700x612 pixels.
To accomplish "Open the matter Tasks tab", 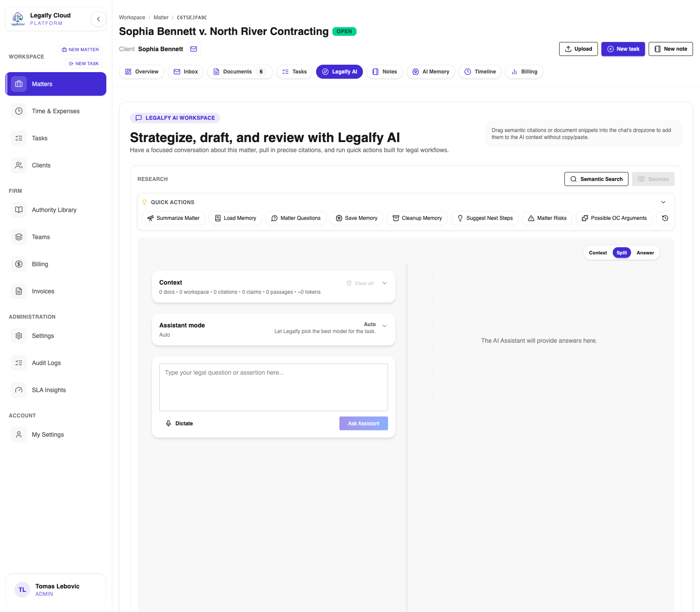I will click(x=294, y=72).
